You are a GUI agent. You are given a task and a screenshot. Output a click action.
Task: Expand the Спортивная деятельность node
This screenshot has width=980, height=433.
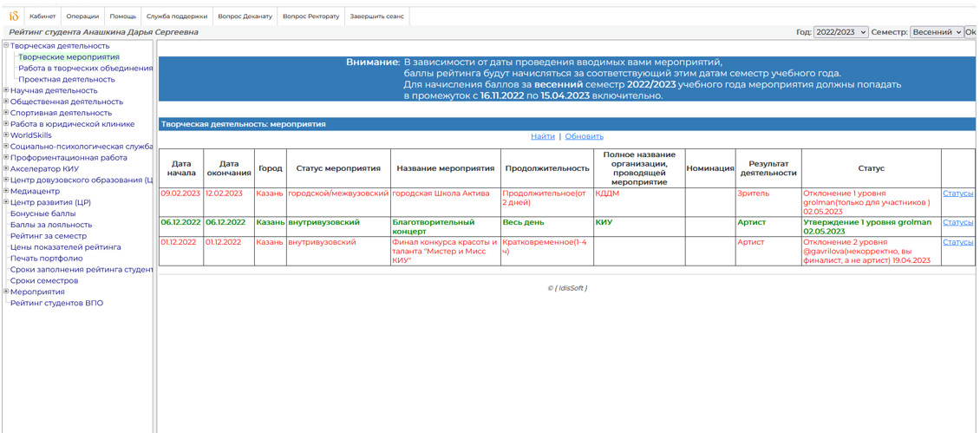[6, 113]
